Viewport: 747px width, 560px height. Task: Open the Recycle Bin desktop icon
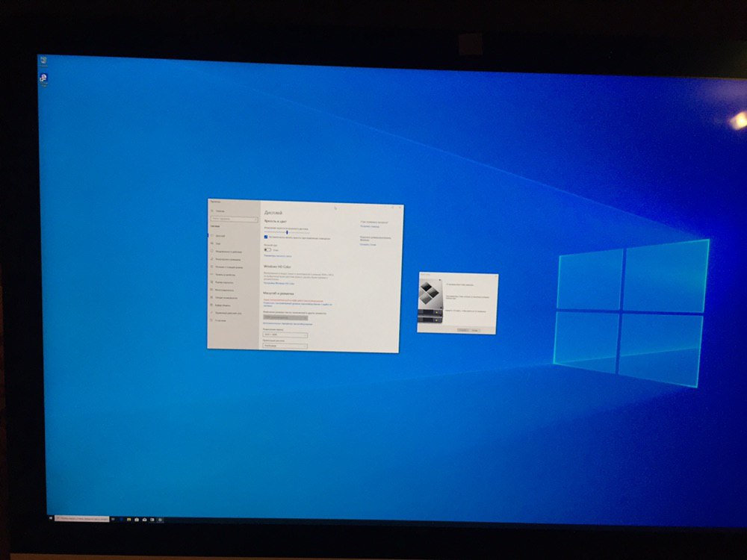point(43,61)
